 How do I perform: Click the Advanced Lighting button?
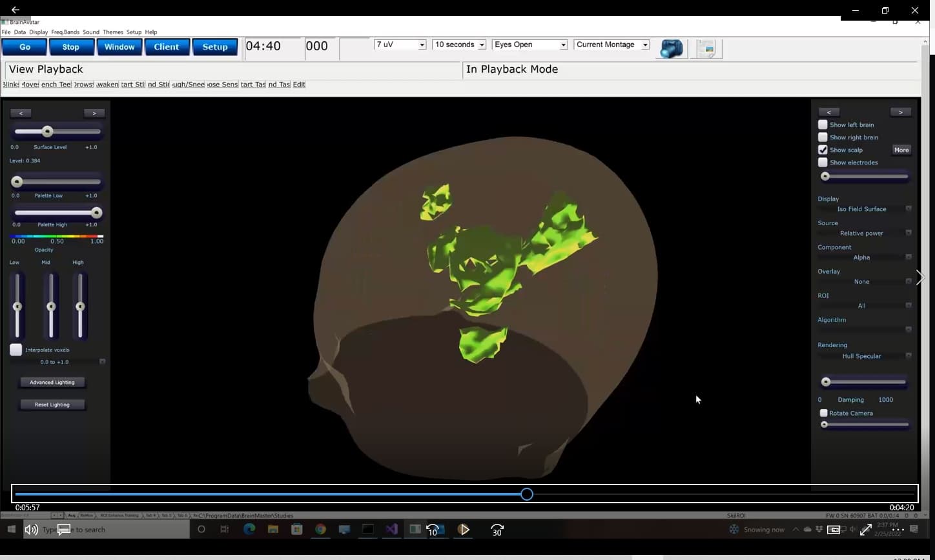[52, 382]
